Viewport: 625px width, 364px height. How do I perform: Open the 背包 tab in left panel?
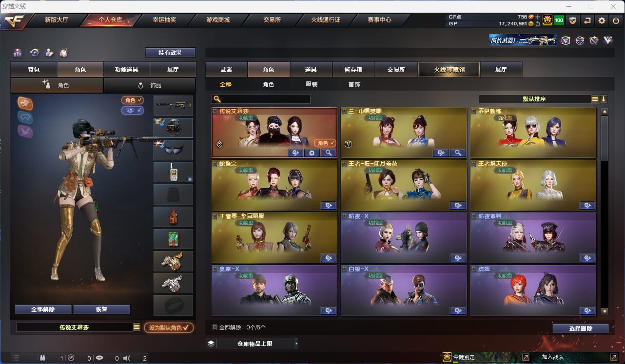[34, 70]
